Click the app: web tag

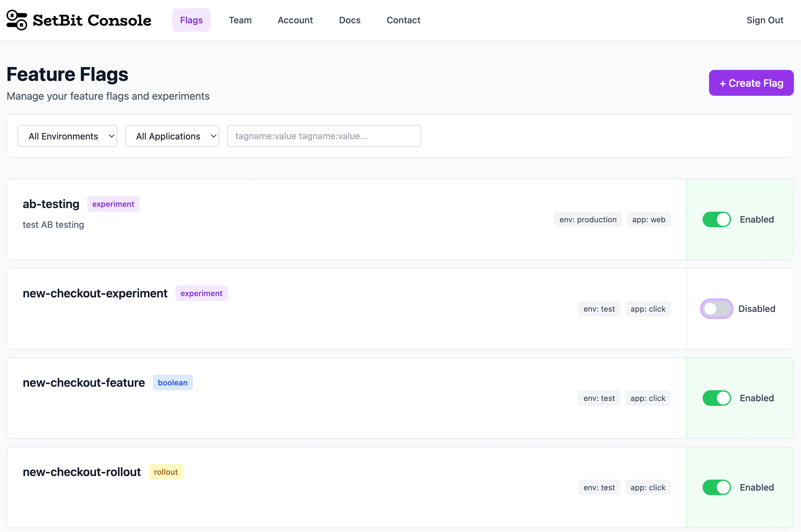[x=649, y=219]
